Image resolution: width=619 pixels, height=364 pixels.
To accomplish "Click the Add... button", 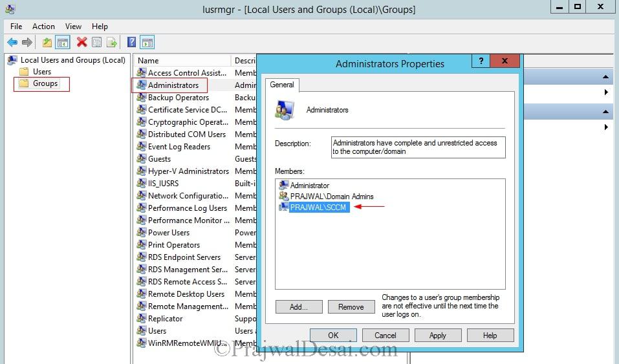I will [x=299, y=306].
